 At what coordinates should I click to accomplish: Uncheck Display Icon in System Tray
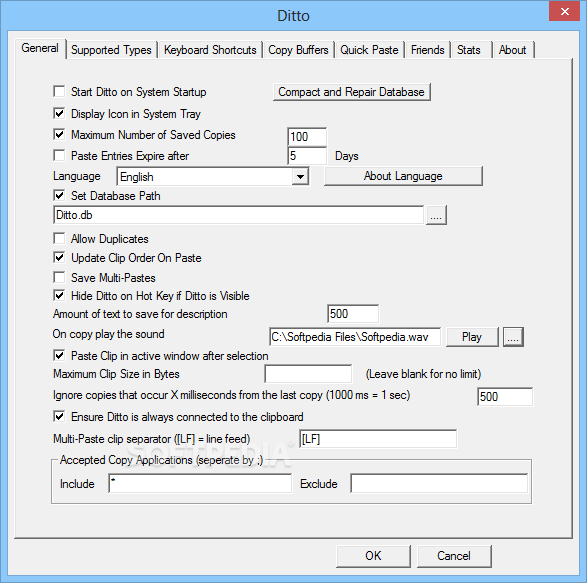59,113
